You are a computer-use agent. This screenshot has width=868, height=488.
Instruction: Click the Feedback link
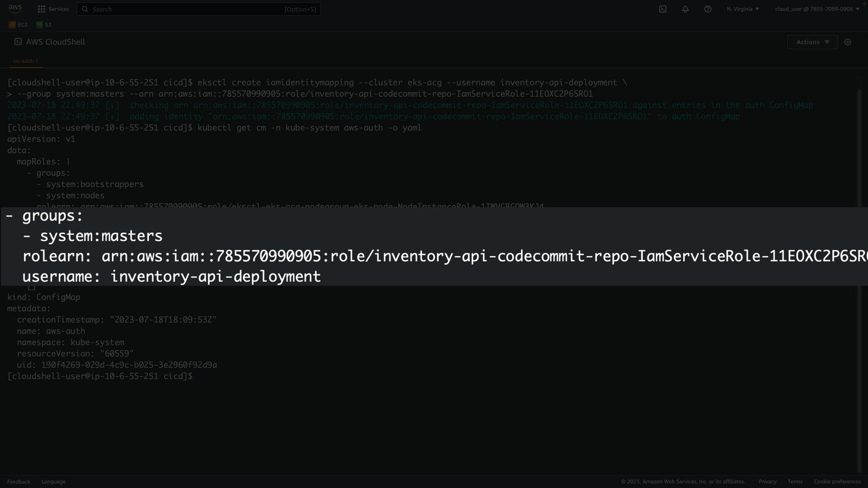[x=19, y=482]
